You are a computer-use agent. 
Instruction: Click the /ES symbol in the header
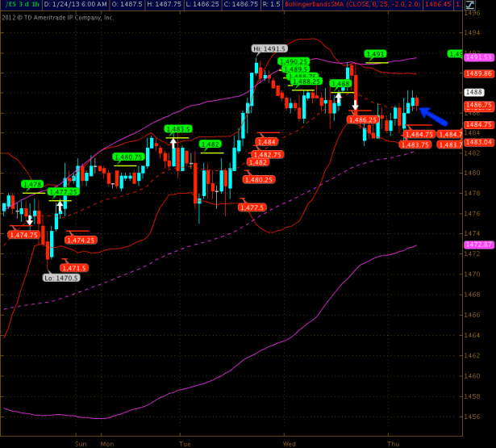pyautogui.click(x=9, y=5)
